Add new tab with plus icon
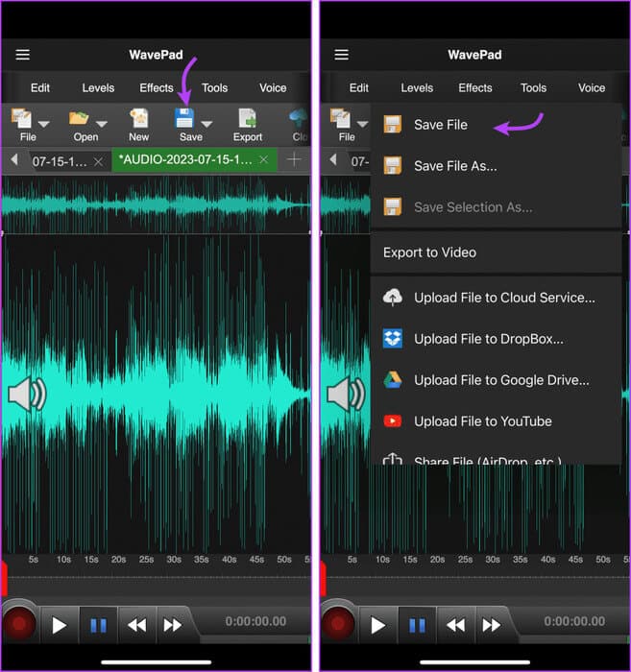This screenshot has width=631, height=672. tap(294, 159)
